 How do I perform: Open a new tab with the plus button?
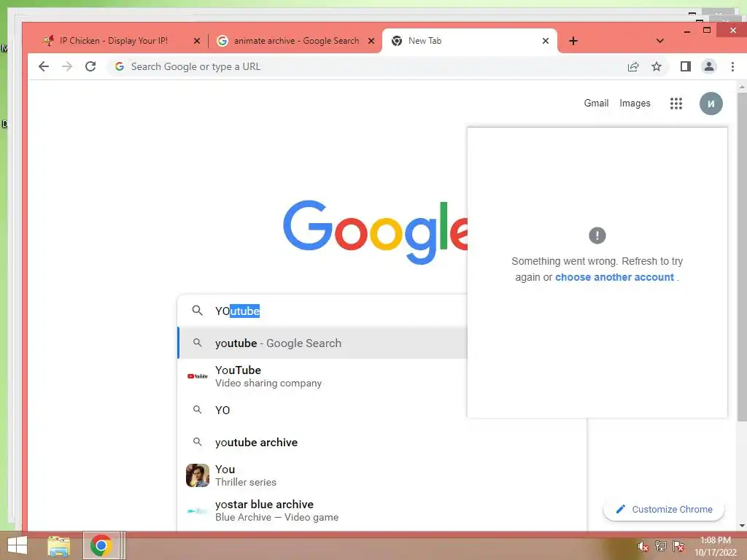[573, 41]
